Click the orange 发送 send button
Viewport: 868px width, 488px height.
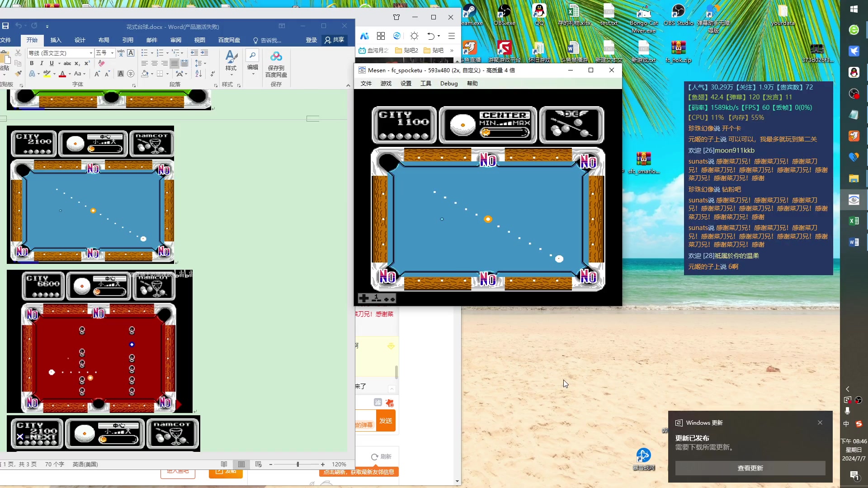pos(386,421)
